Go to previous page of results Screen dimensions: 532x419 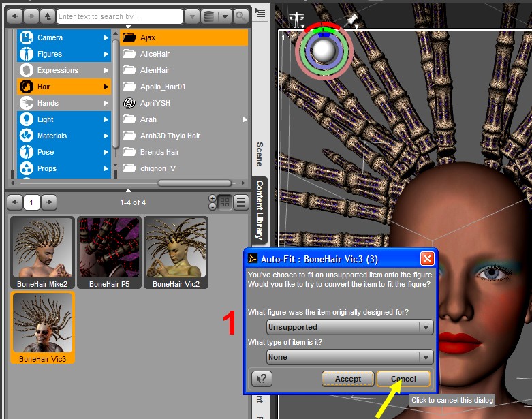[15, 202]
